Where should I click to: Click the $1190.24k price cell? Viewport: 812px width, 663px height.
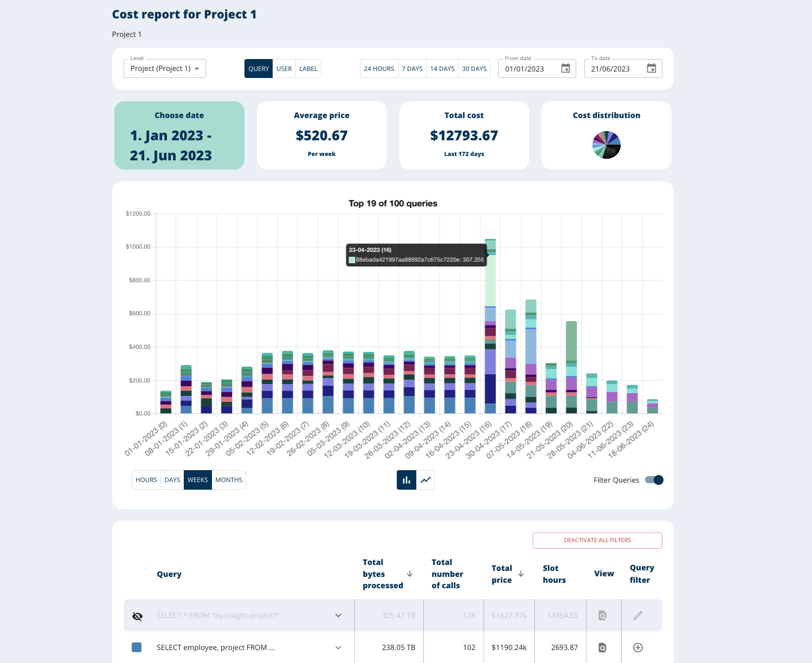pyautogui.click(x=509, y=647)
